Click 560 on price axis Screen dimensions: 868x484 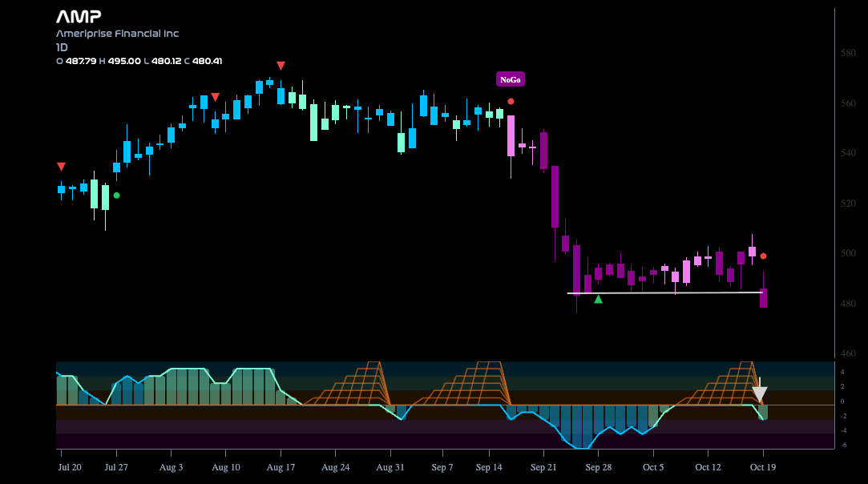coord(848,103)
